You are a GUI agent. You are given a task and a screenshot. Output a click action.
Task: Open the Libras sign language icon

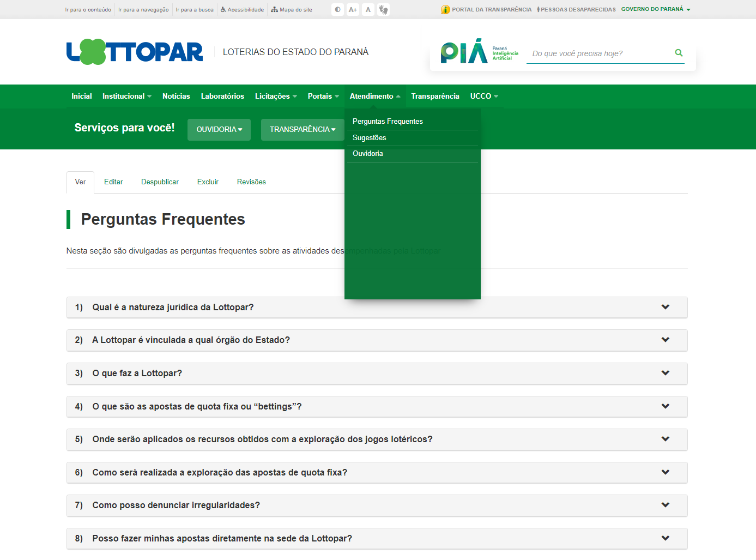384,9
